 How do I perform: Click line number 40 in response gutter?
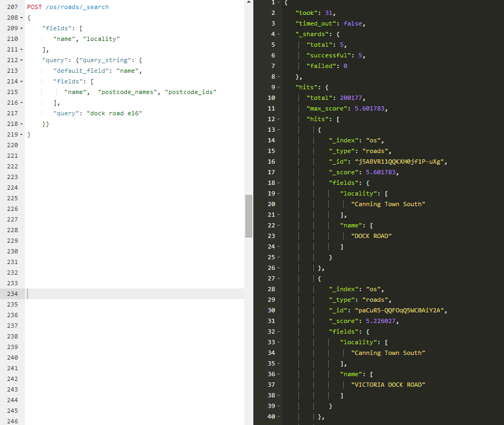(x=271, y=416)
